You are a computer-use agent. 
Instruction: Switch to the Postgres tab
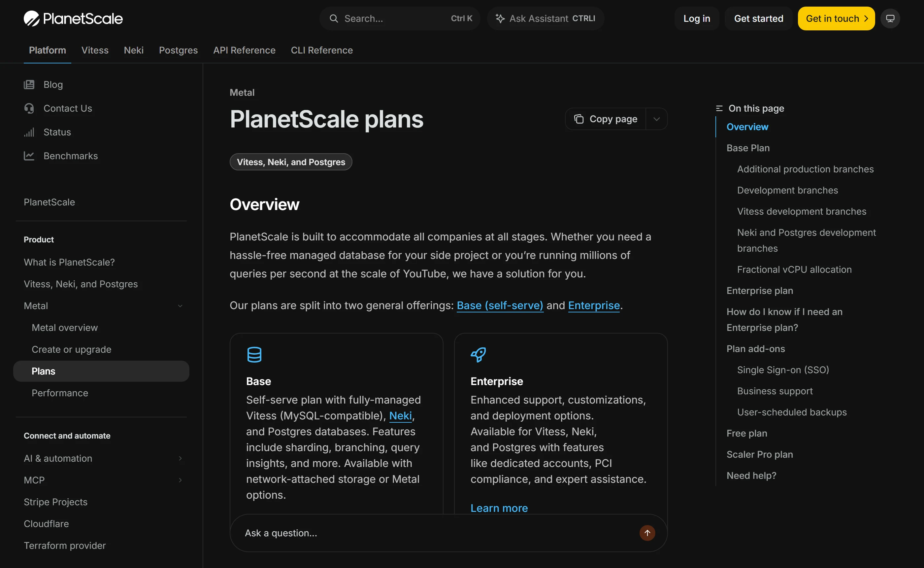coord(178,50)
